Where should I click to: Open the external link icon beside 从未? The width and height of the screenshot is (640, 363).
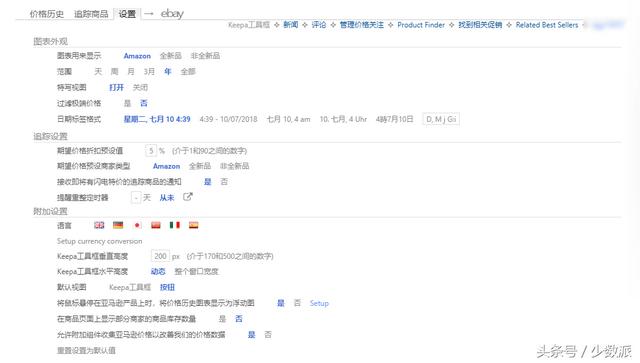[187, 197]
